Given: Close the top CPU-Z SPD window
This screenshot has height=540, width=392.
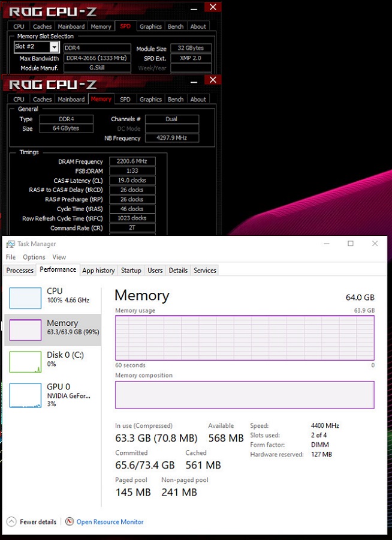Looking at the screenshot, I should pos(213,7).
